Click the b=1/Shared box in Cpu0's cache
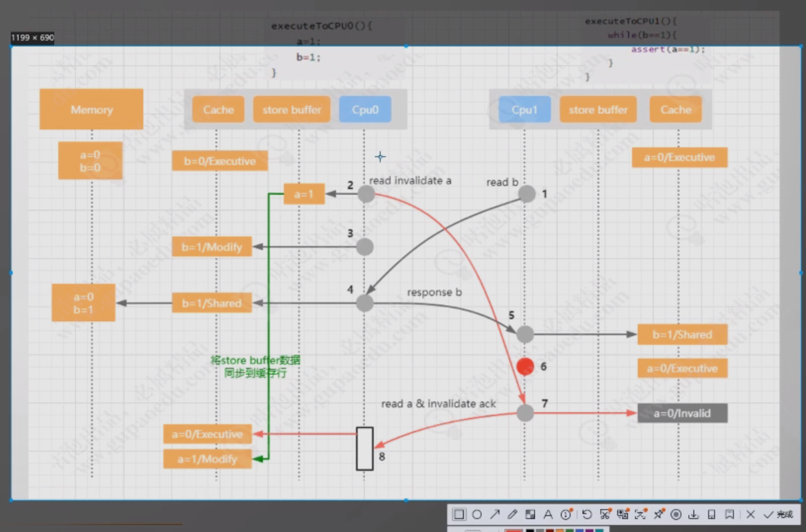The height and width of the screenshot is (532, 806). (212, 303)
